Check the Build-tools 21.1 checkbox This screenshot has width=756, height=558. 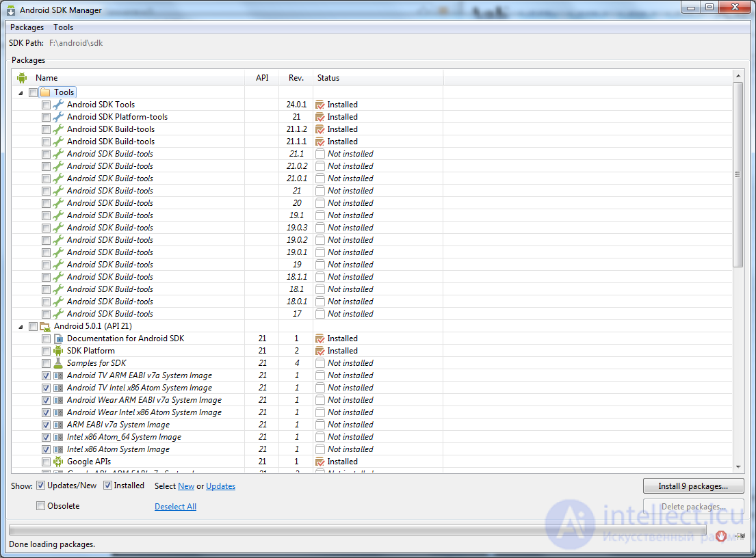point(46,154)
